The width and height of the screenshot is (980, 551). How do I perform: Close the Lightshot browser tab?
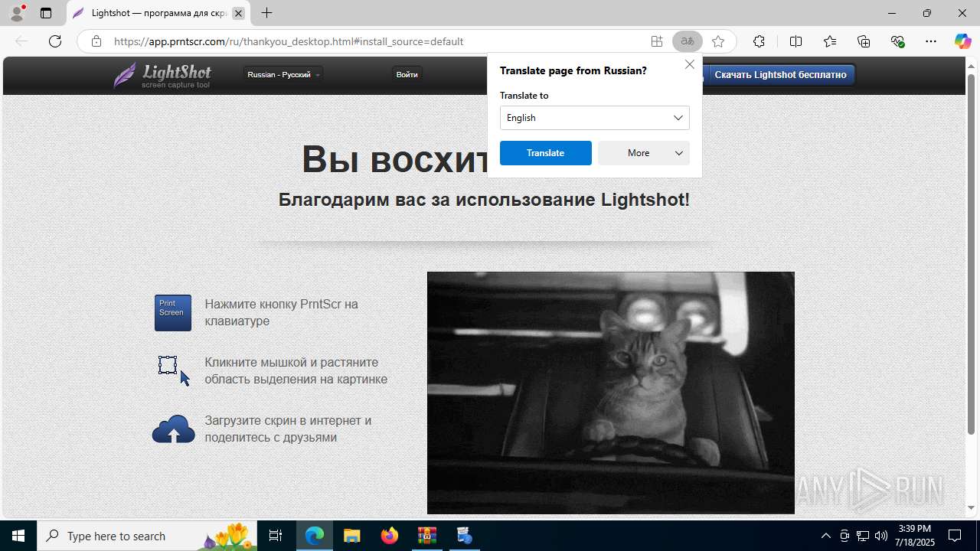point(238,13)
